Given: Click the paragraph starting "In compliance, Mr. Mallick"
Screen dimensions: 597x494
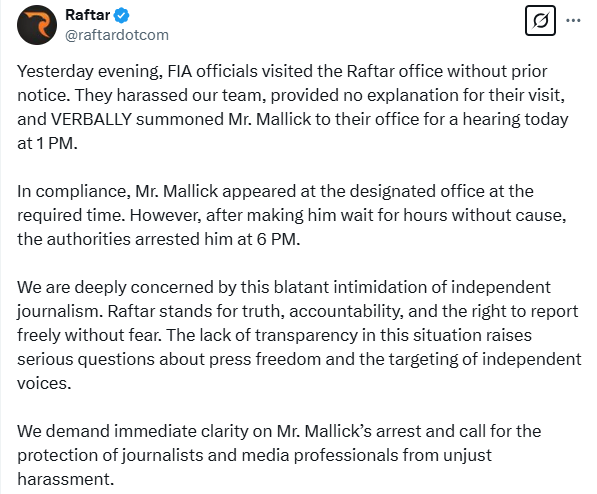Looking at the screenshot, I should (x=292, y=215).
